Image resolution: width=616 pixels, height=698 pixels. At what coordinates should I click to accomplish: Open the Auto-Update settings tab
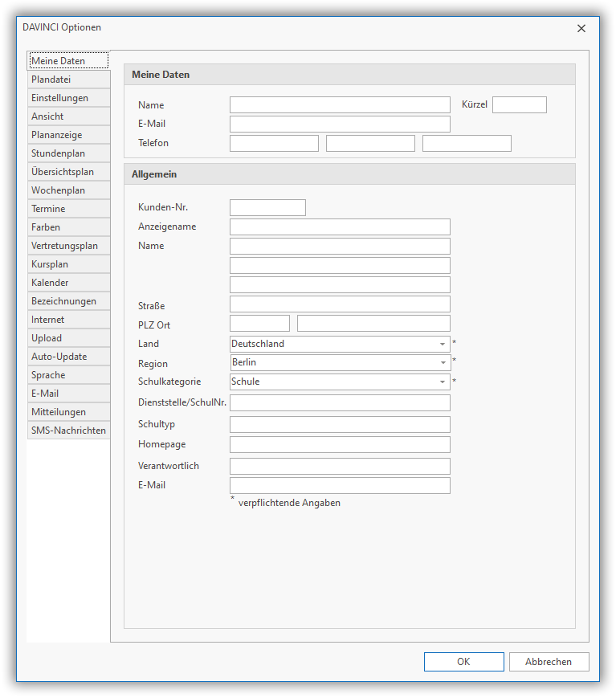coord(68,357)
